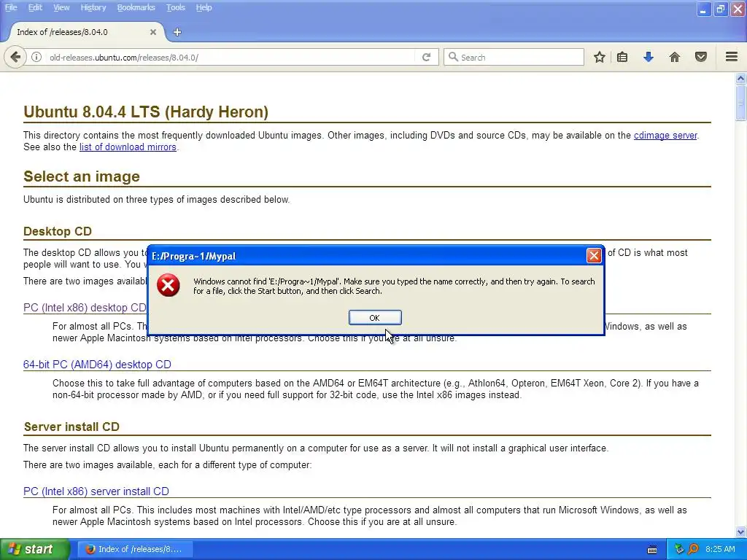Click the scrollbar up arrow
Viewport: 747px width, 560px height.
coord(740,79)
